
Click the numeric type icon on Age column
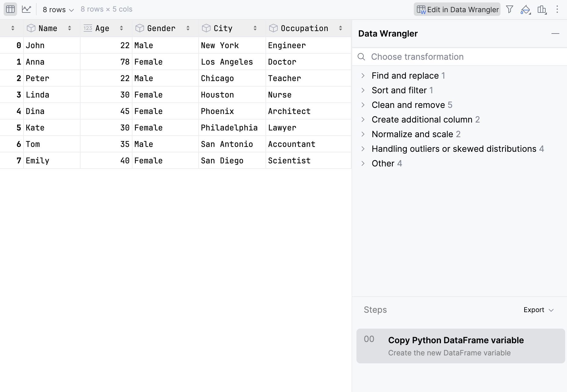[x=88, y=28]
